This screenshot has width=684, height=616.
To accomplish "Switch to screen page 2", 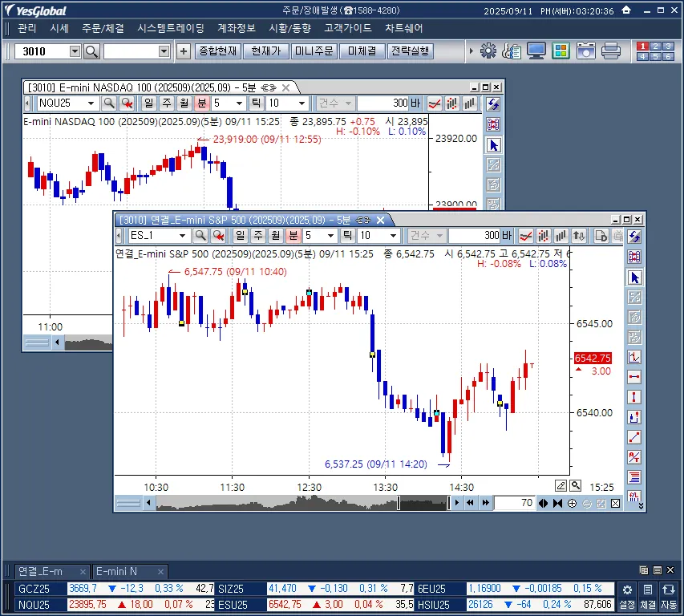I will point(655,47).
